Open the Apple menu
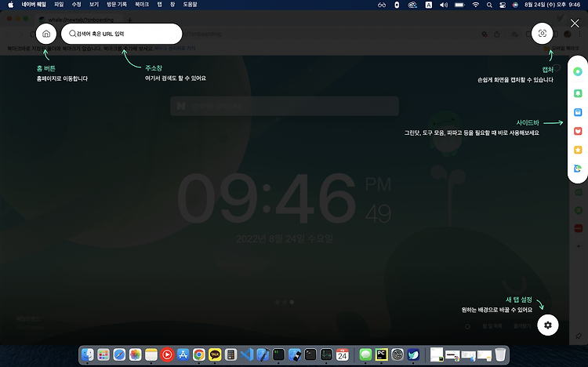 pyautogui.click(x=10, y=5)
